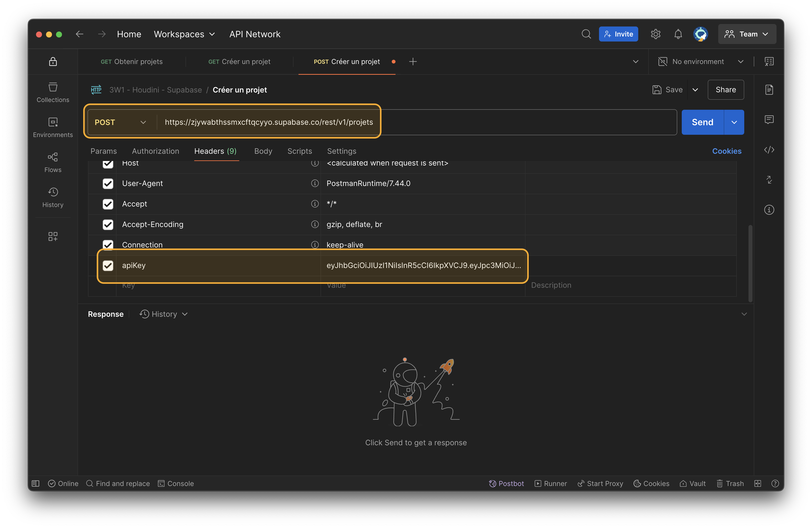Viewport: 812px width, 528px height.
Task: Go to Home
Action: pyautogui.click(x=129, y=34)
